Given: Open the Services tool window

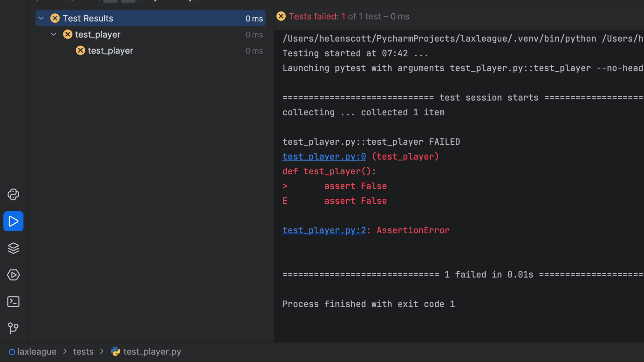Looking at the screenshot, I should 13,275.
